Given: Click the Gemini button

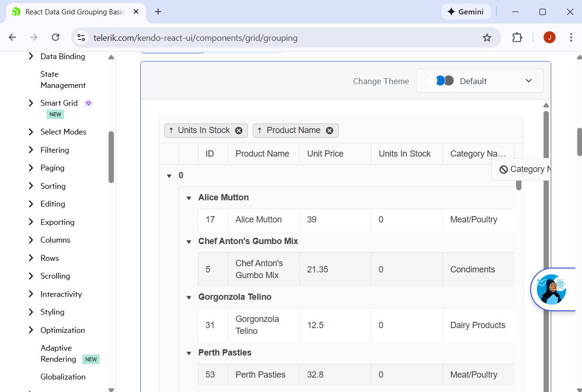Looking at the screenshot, I should [x=466, y=12].
